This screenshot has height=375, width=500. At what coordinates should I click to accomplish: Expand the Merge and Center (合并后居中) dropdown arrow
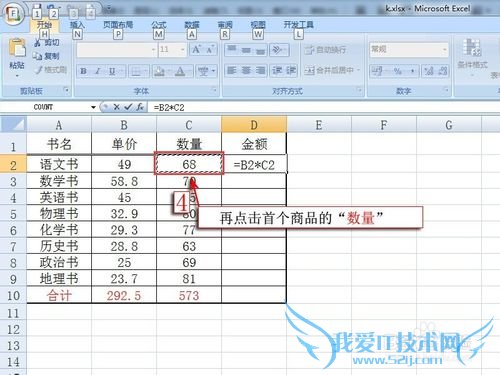pyautogui.click(x=359, y=70)
